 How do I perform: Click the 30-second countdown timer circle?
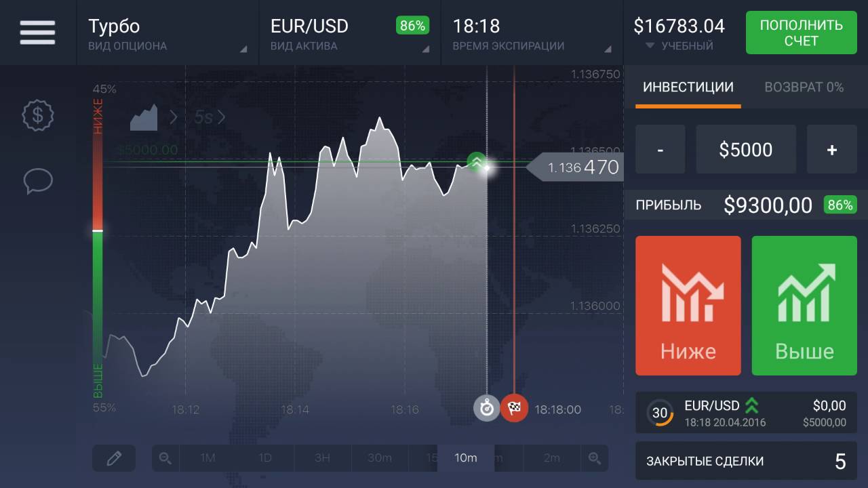660,413
